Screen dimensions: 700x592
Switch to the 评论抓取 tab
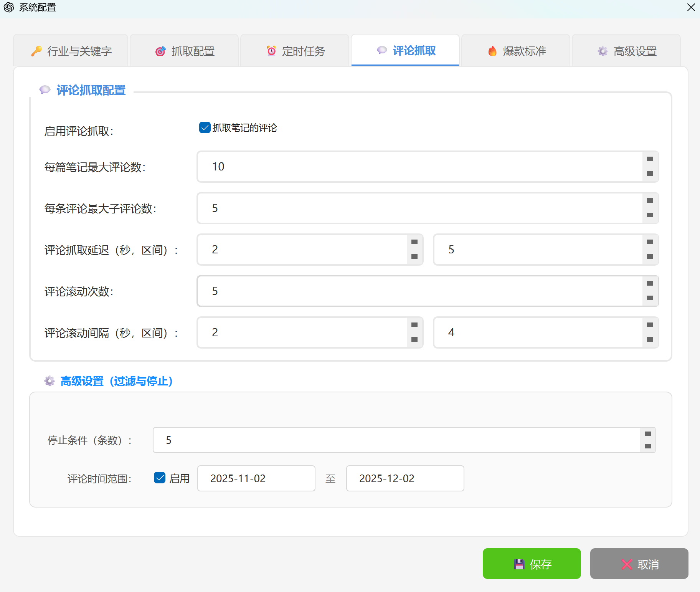tap(405, 50)
